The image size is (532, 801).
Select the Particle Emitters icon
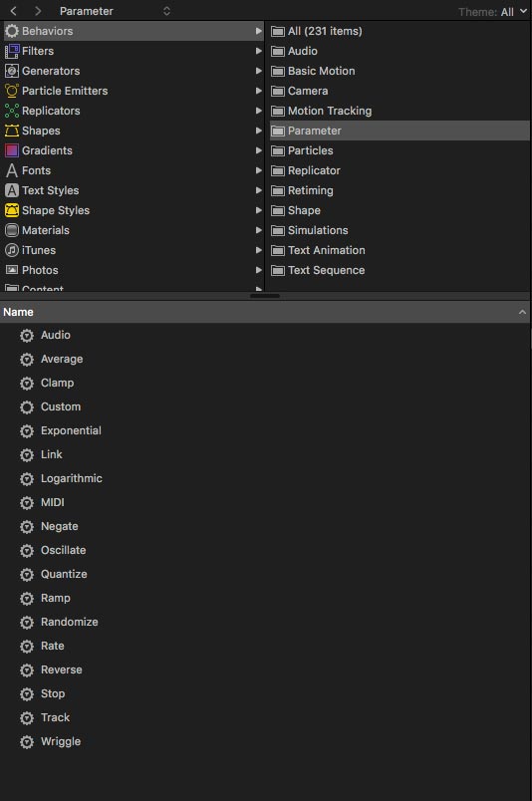click(11, 91)
